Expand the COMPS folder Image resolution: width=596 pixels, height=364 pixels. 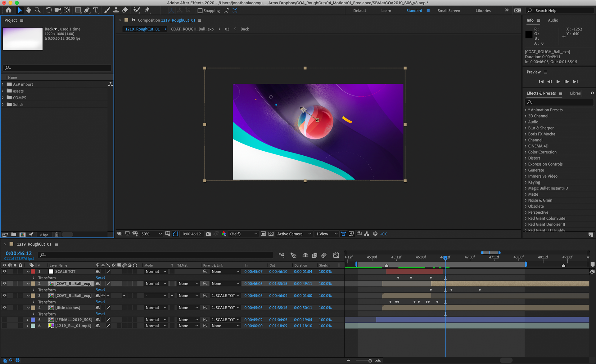(x=3, y=98)
